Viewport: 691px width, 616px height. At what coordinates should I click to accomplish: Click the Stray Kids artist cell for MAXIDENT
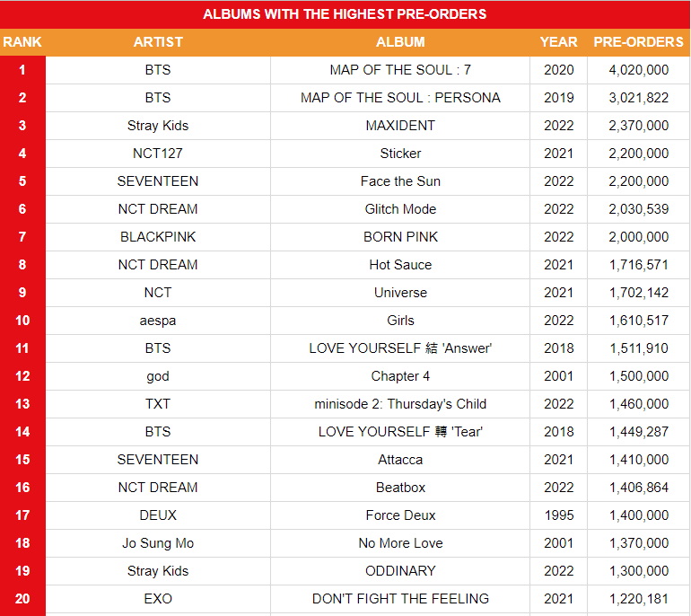tap(158, 126)
